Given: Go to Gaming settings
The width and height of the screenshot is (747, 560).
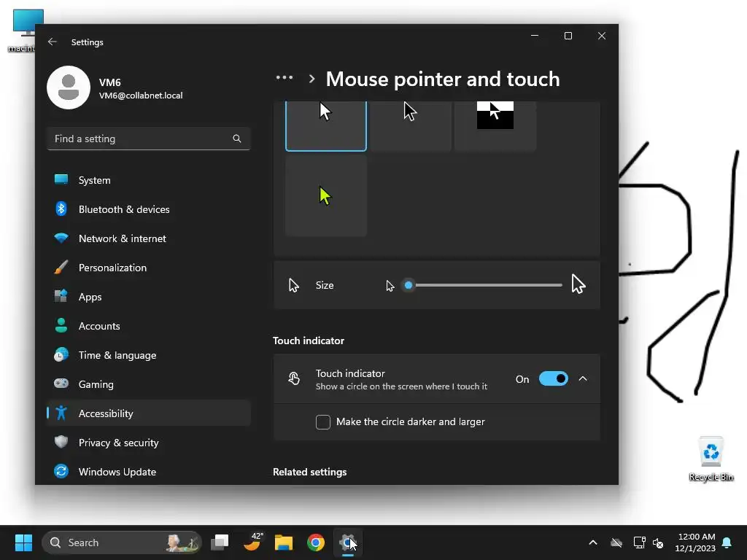Looking at the screenshot, I should click(x=149, y=384).
